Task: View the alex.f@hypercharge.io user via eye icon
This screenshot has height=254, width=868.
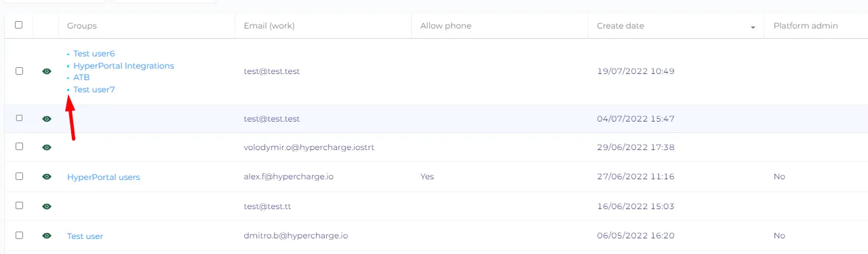Action: tap(47, 177)
